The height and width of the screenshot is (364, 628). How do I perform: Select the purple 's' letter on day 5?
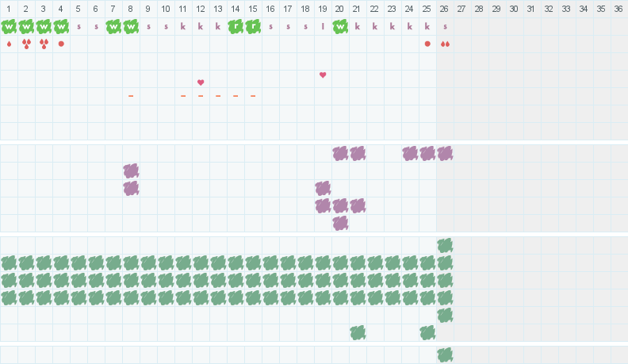click(x=78, y=26)
